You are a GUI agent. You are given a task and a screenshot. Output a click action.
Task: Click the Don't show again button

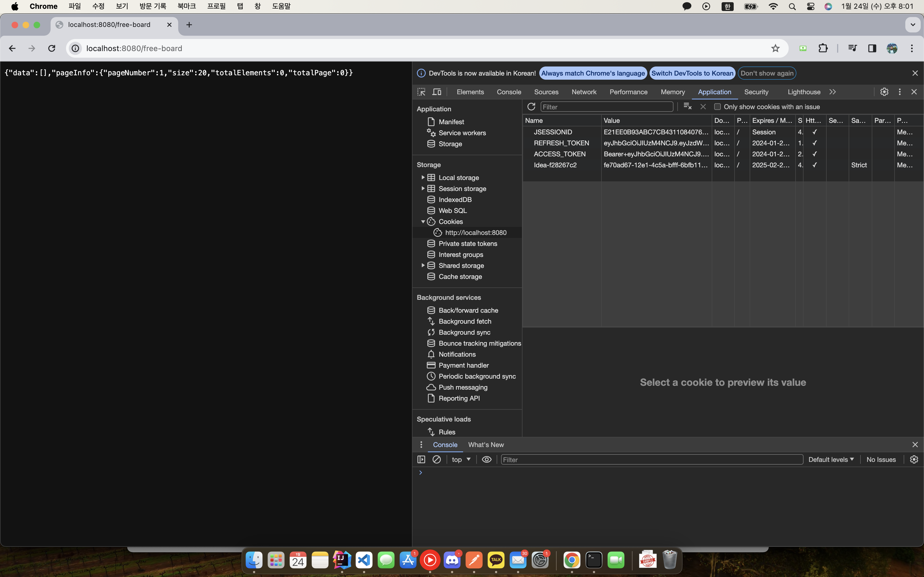[767, 73]
